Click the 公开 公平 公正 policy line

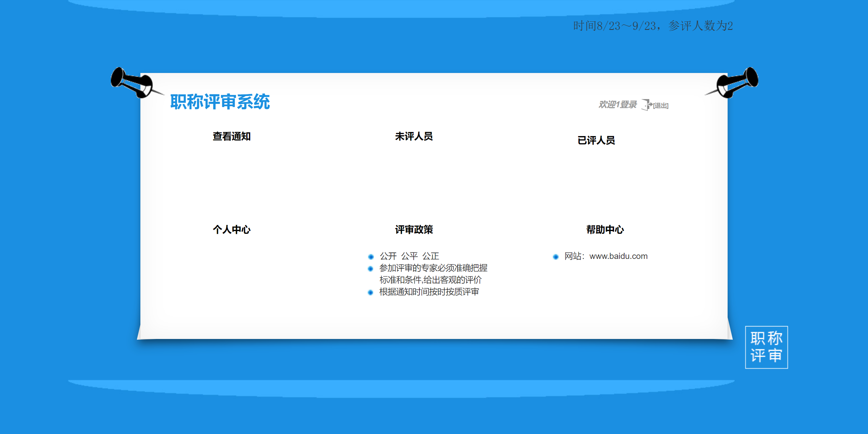coord(409,256)
